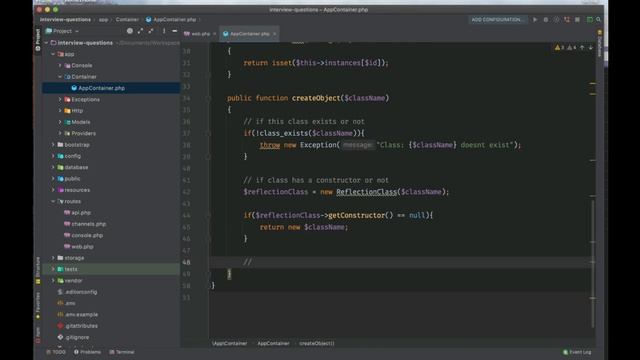The image size is (640, 360).
Task: Click the yellow warning indicator in editor
Action: [559, 48]
